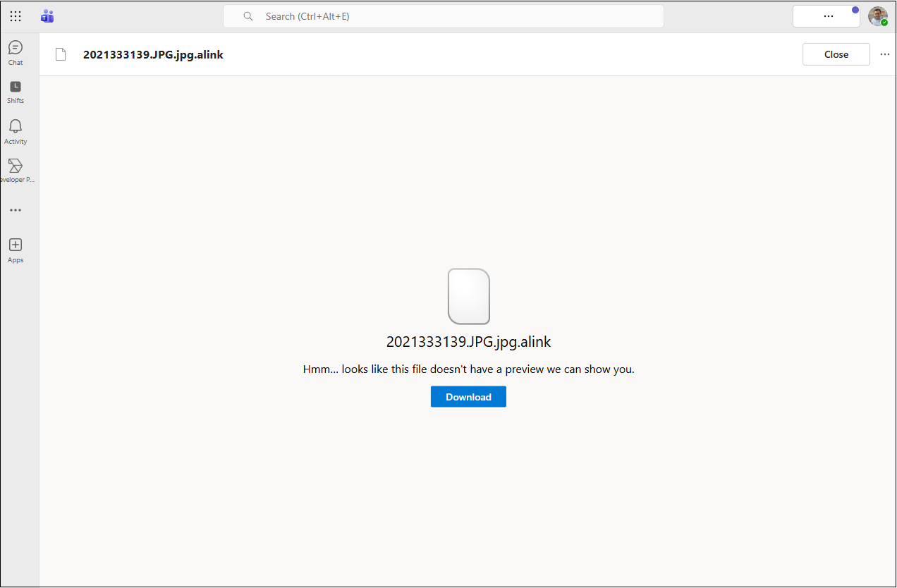Close the file preview

(x=836, y=54)
